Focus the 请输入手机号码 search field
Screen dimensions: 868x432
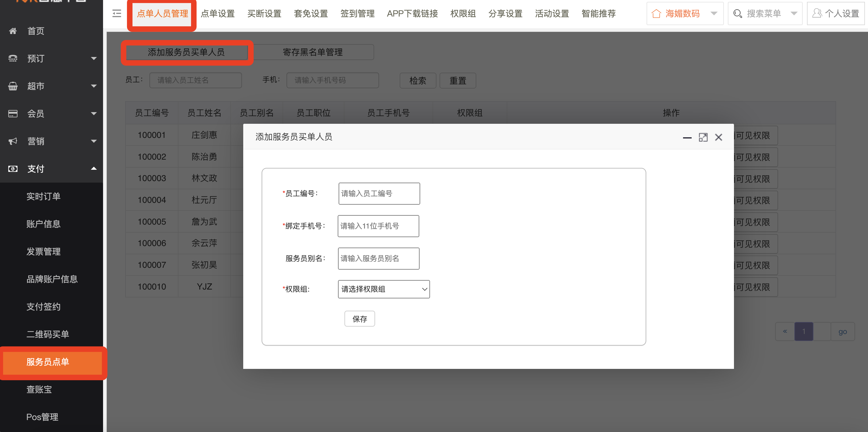(x=332, y=80)
